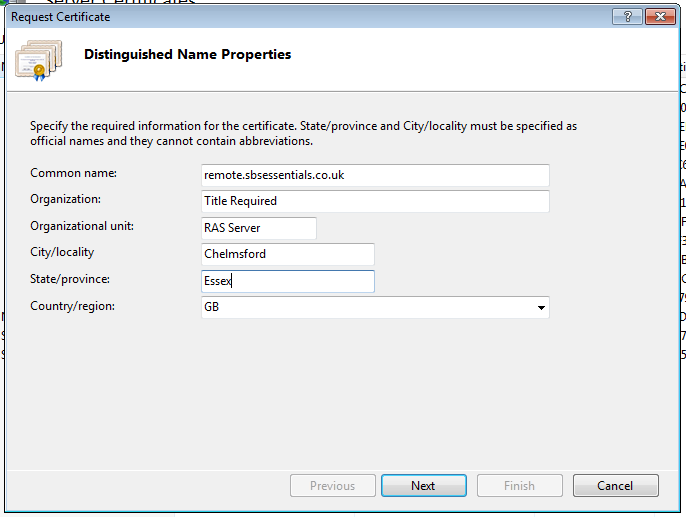Viewport: 686px width, 517px height.
Task: Open help with the question mark button
Action: click(x=626, y=17)
